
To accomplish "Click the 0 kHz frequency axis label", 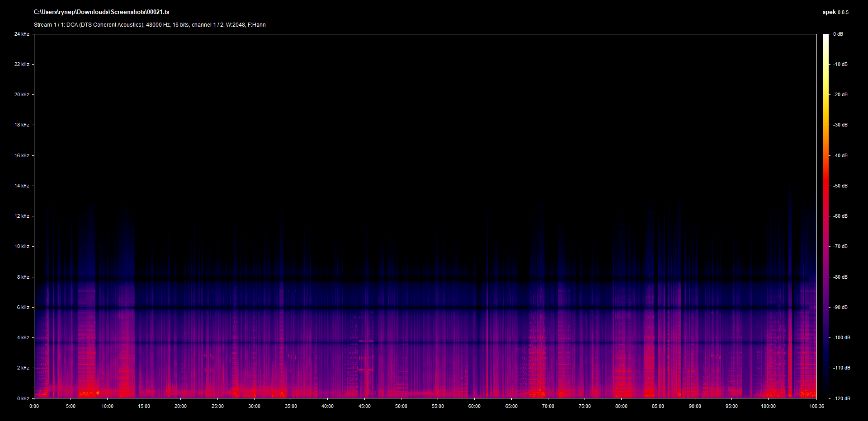I will (23, 398).
